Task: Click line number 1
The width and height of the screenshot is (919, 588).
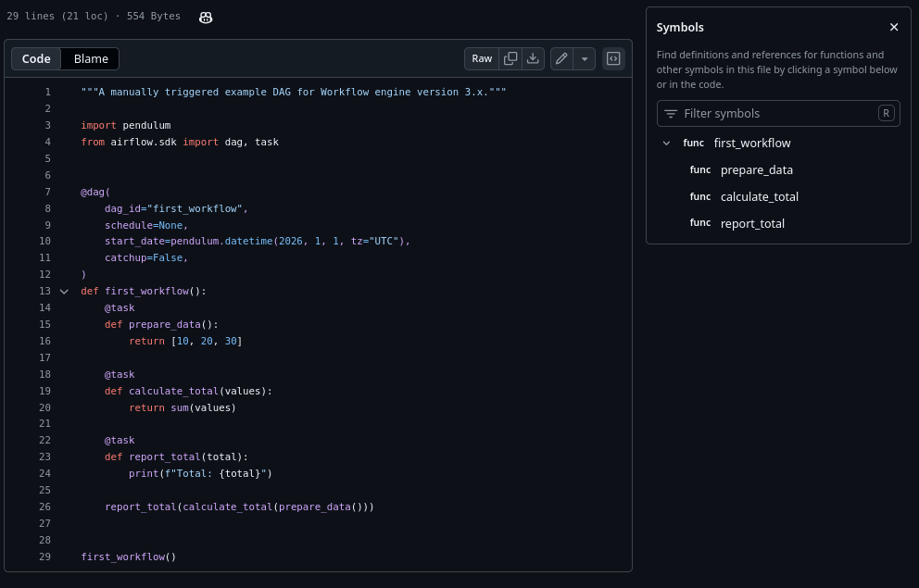Action: coord(47,92)
